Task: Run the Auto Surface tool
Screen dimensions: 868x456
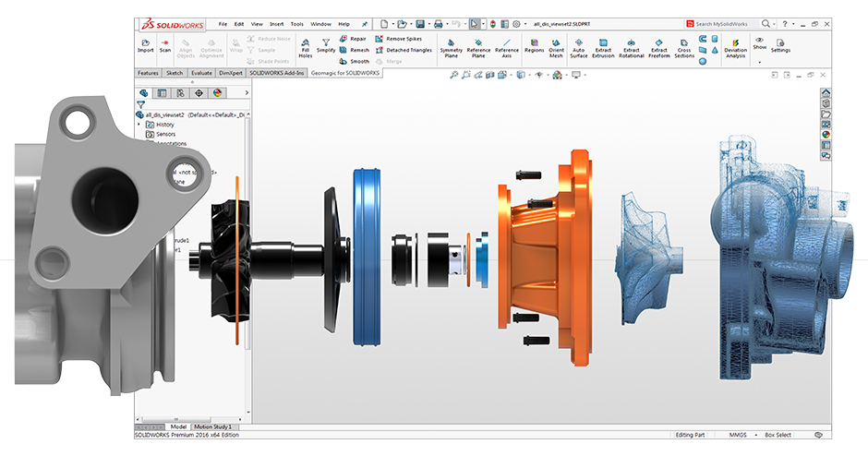Action: pyautogui.click(x=578, y=47)
